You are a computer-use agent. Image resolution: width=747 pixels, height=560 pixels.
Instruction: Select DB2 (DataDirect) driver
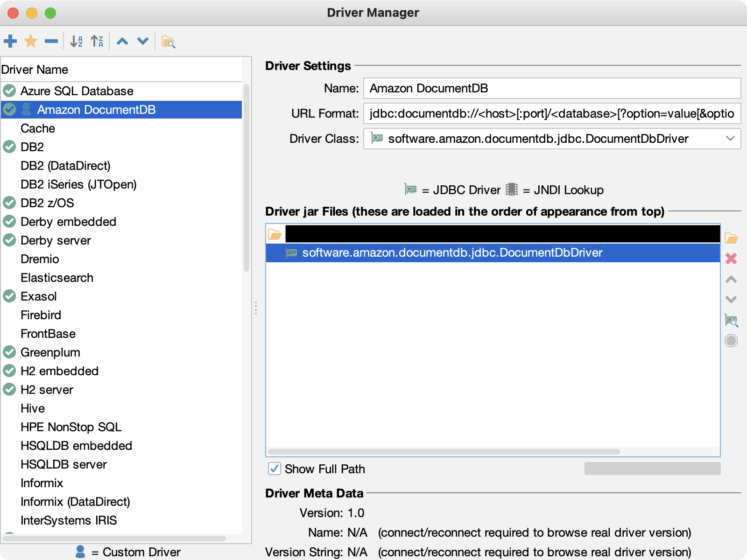click(x=121, y=166)
